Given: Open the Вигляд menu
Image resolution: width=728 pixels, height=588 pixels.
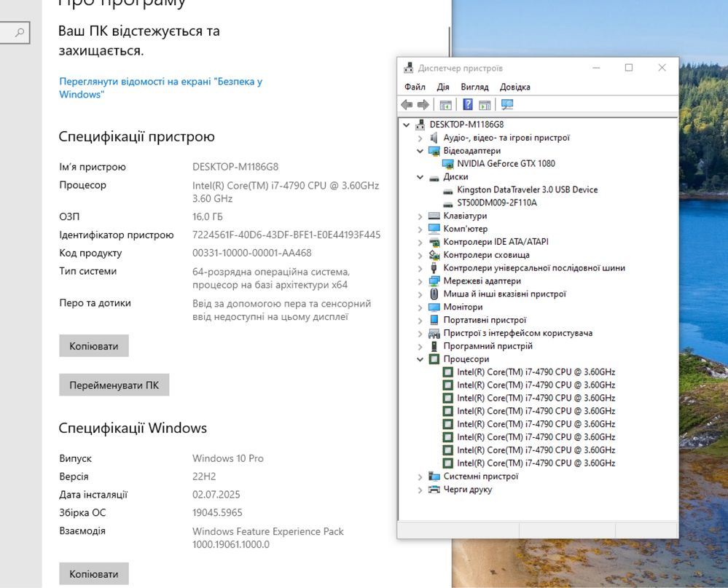Looking at the screenshot, I should (474, 87).
